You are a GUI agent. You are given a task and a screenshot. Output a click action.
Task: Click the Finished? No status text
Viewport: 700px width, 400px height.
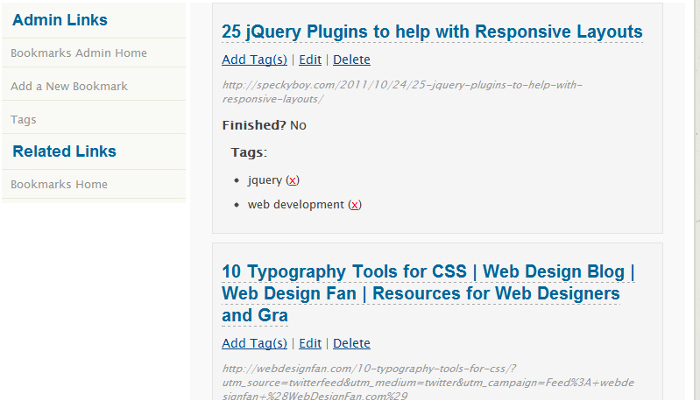click(264, 126)
